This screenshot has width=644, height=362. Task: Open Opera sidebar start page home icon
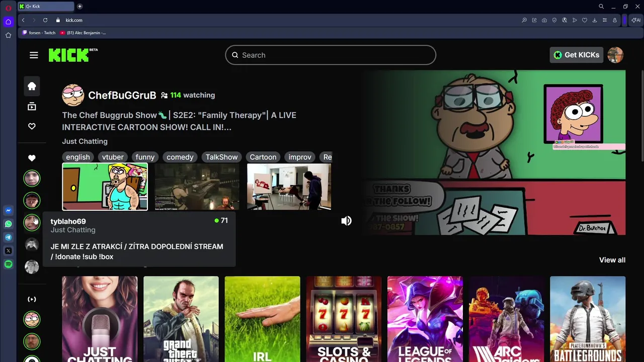[8, 22]
